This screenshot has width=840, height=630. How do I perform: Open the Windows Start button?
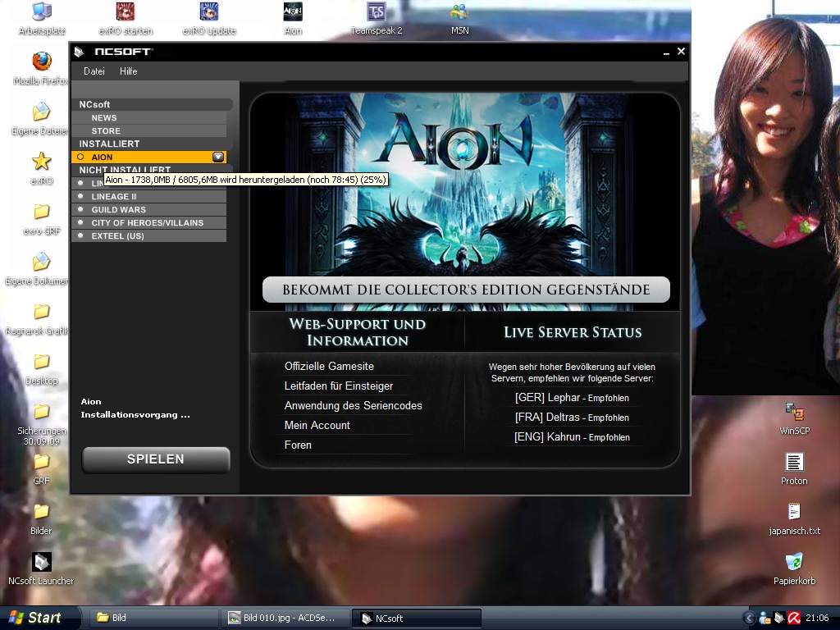coord(39,618)
